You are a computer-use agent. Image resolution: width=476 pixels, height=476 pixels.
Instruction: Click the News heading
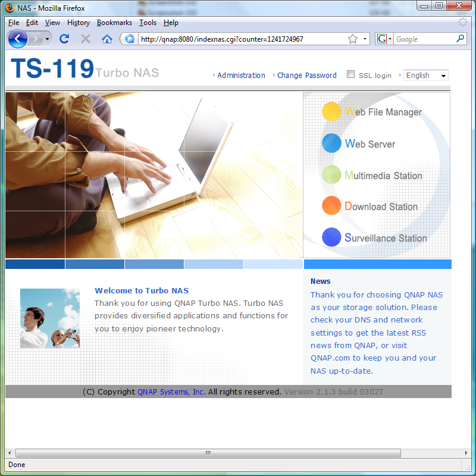click(x=320, y=281)
